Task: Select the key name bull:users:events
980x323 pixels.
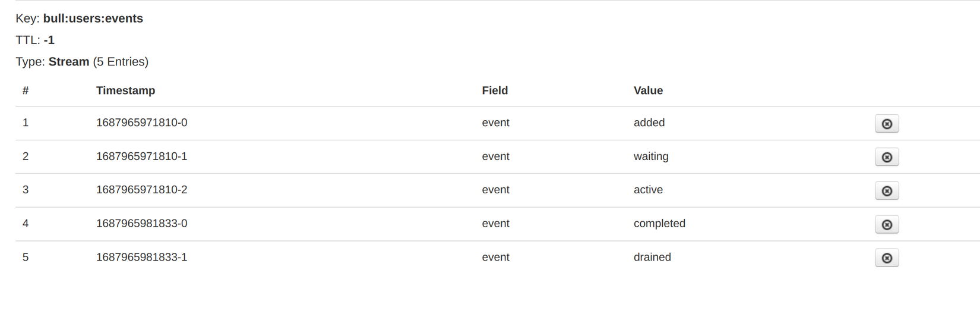Action: pos(93,18)
